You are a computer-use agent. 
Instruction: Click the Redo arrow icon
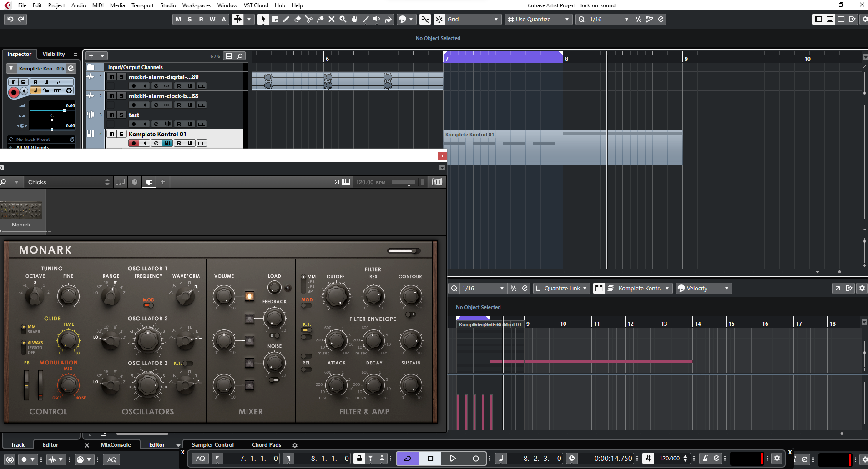click(21, 19)
